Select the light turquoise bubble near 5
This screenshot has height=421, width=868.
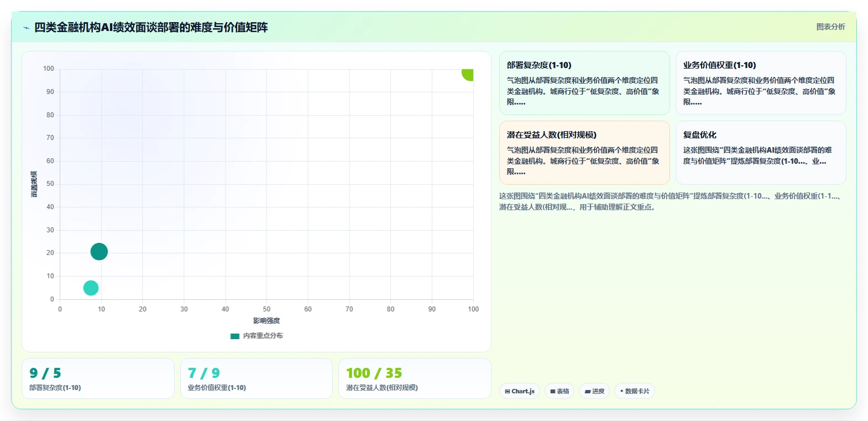pos(91,288)
